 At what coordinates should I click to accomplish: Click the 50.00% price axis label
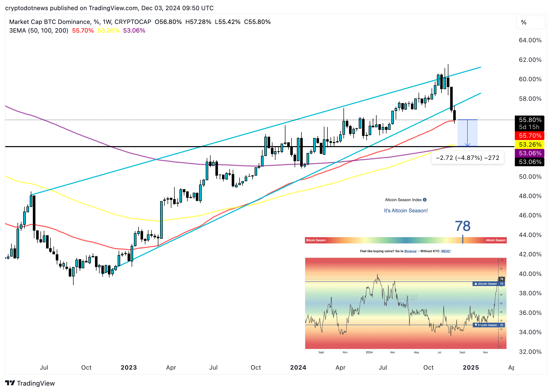click(530, 177)
